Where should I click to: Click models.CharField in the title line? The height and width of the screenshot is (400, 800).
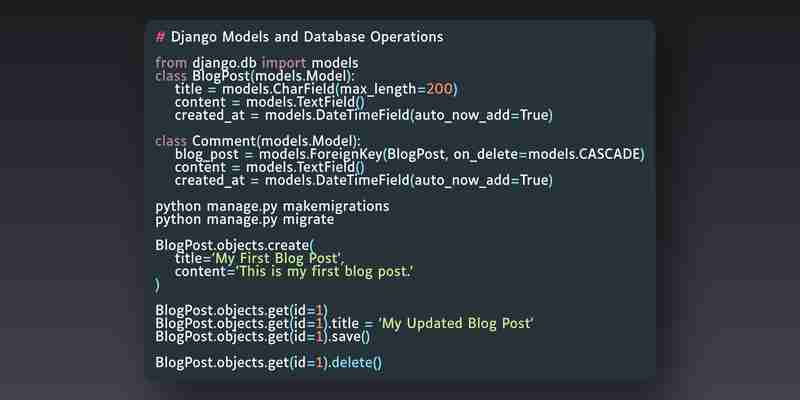[x=279, y=89]
